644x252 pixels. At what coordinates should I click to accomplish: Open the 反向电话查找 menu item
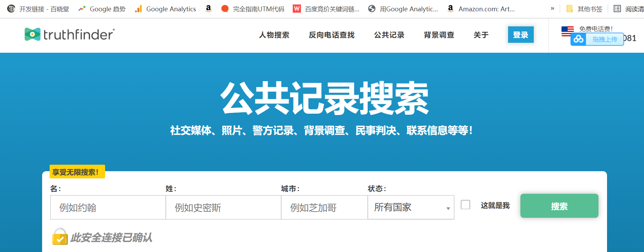click(331, 35)
